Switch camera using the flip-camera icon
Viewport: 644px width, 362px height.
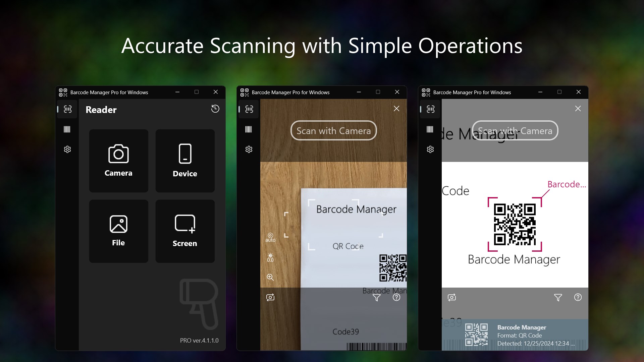(x=270, y=297)
